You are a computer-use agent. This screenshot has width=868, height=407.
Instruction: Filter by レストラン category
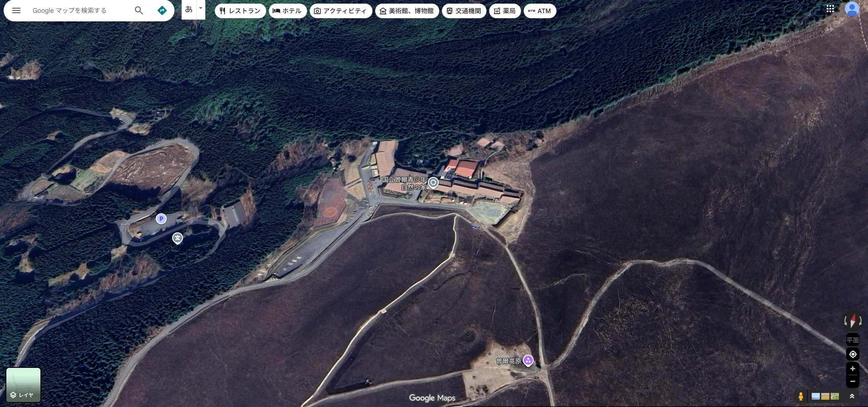click(240, 11)
